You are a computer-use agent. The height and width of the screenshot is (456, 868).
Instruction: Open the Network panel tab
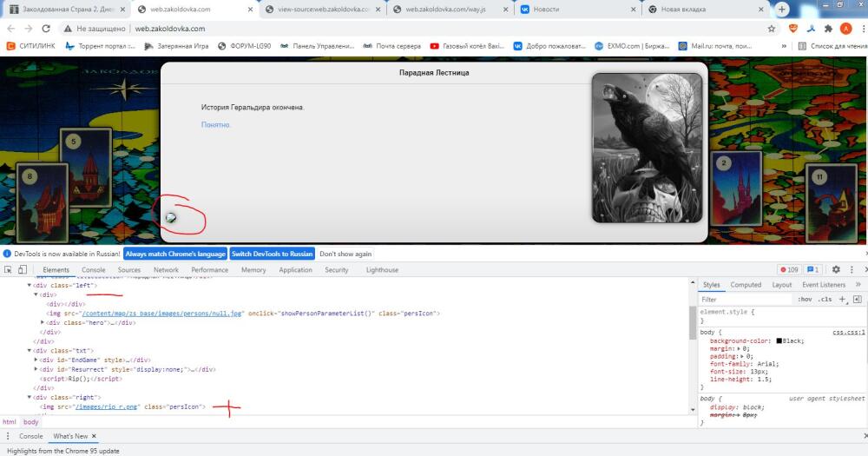click(x=166, y=270)
